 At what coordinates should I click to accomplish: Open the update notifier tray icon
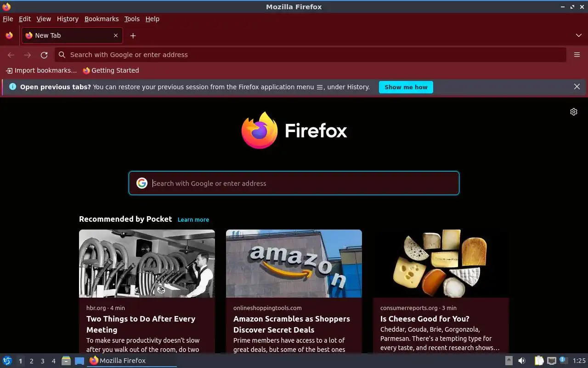tap(564, 361)
